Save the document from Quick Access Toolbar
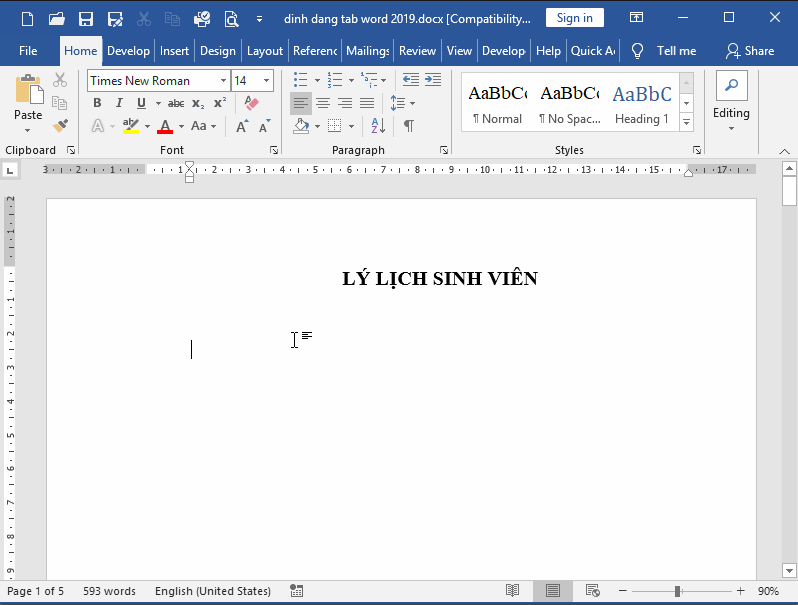This screenshot has width=798, height=605. pos(86,18)
